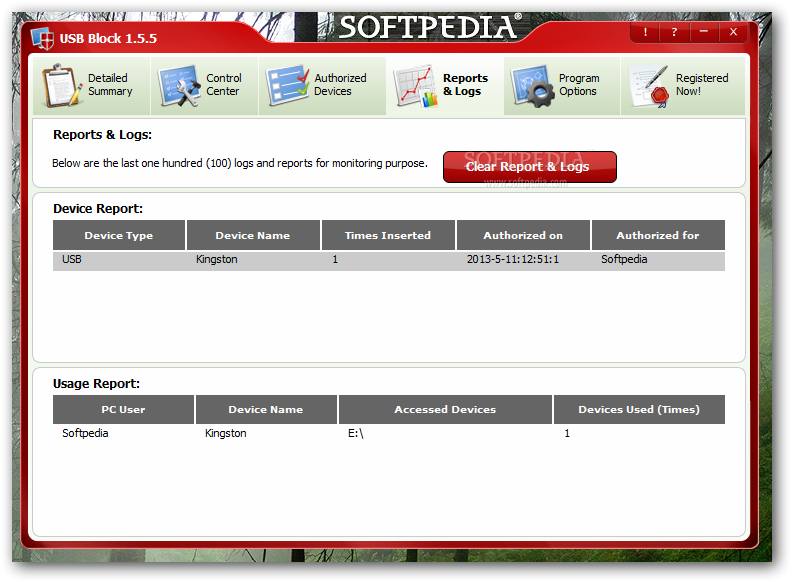The width and height of the screenshot is (792, 582).
Task: Close the USB Block window
Action: click(733, 32)
